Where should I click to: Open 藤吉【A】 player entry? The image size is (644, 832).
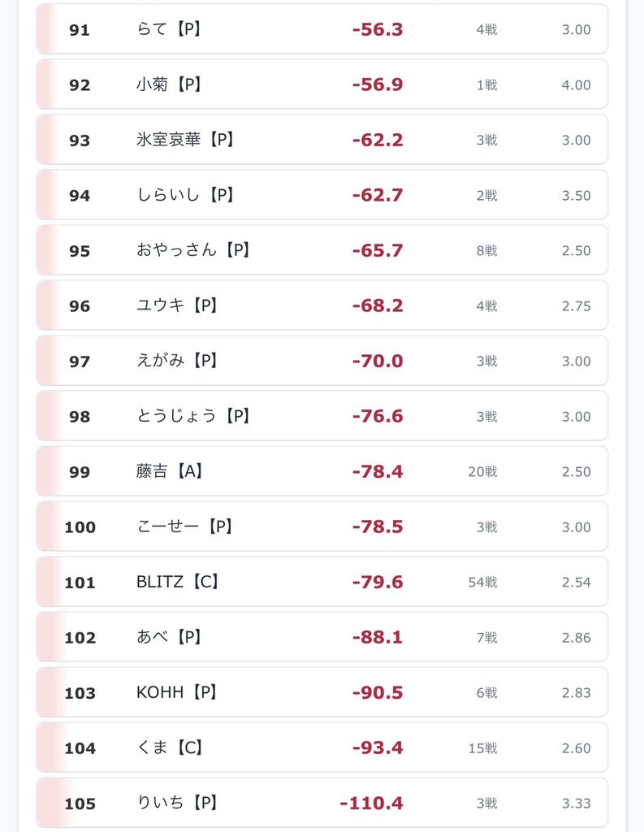click(x=322, y=471)
